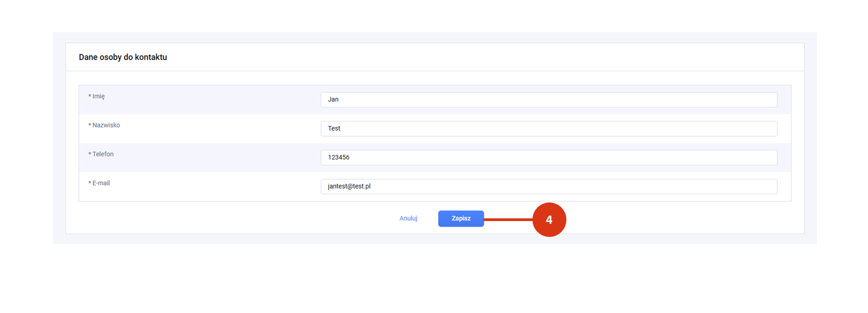Place cursor on 'jantest@test.pl' email text
The image size is (868, 313).
point(349,187)
